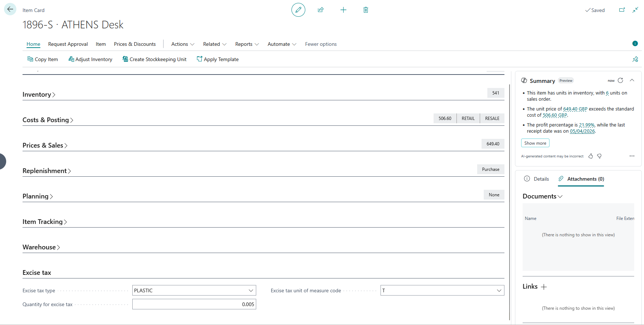Image resolution: width=644 pixels, height=325 pixels.
Task: Open the share icon
Action: (x=321, y=10)
